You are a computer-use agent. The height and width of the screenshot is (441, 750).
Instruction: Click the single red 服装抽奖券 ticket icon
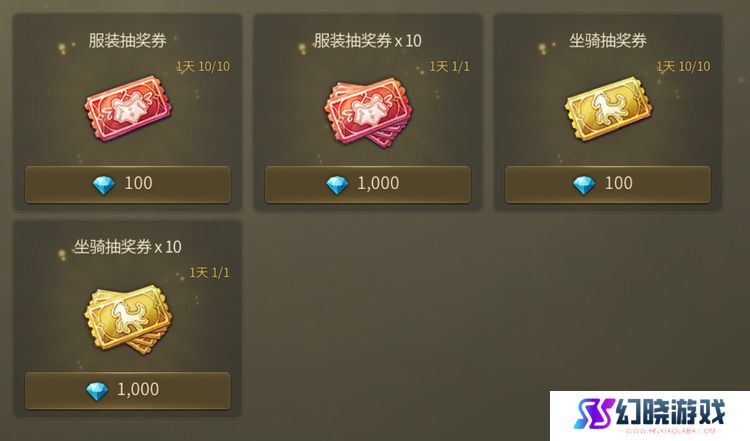coord(128,109)
